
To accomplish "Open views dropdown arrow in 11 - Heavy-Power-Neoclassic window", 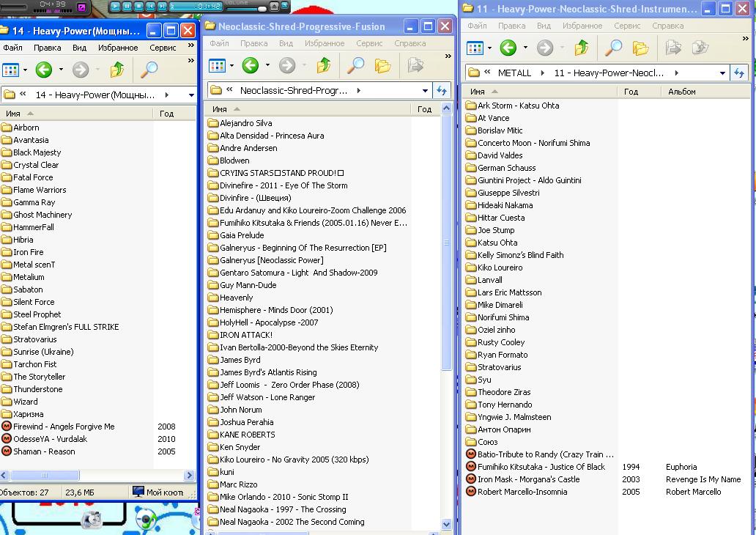I will click(x=490, y=48).
